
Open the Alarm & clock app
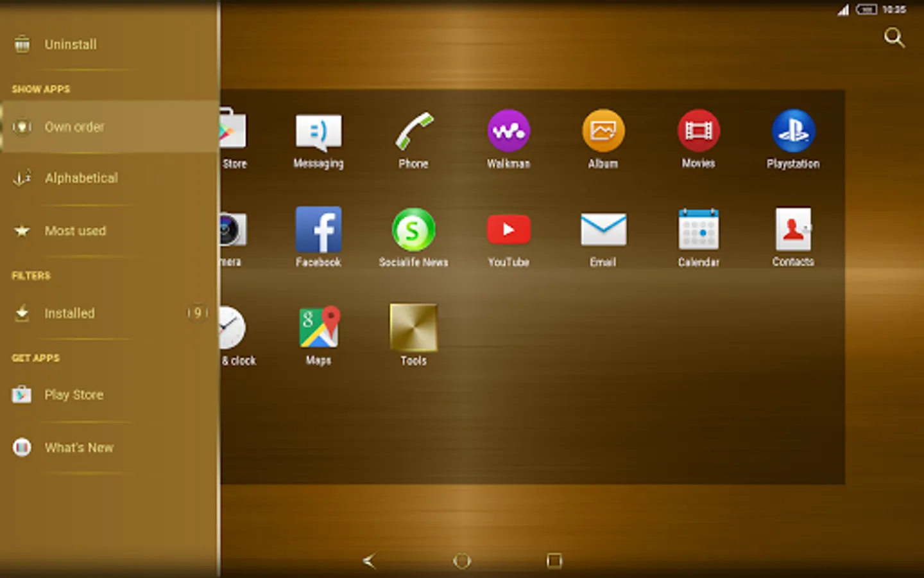[x=232, y=328]
